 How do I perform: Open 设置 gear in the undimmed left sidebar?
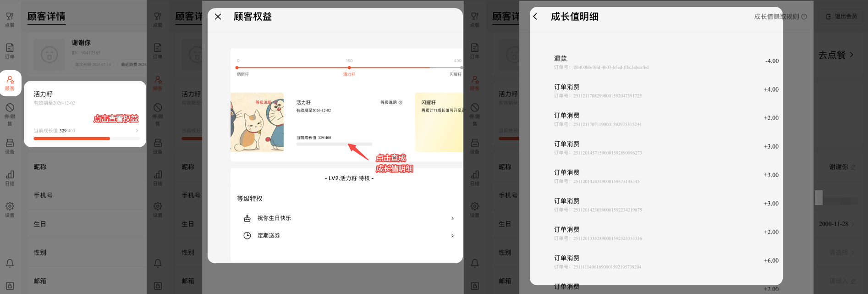coord(10,209)
